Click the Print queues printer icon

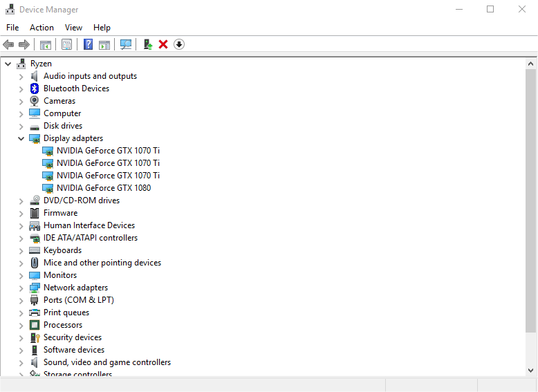point(35,312)
